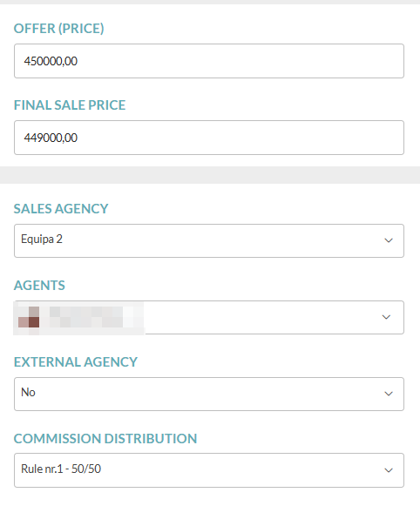
Task: Expand the External Agency dropdown
Action: [209, 394]
